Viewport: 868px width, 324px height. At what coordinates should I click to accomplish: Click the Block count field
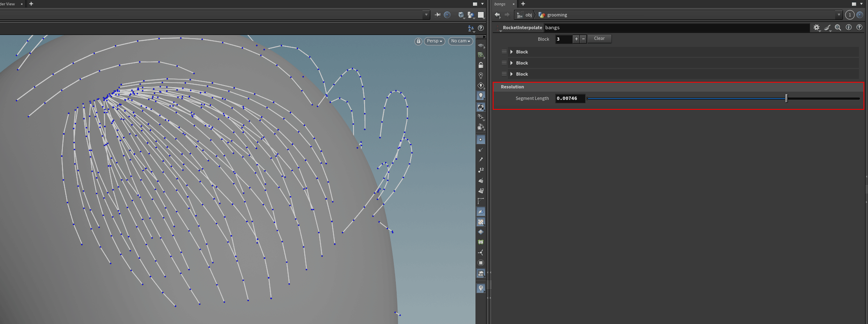(x=564, y=39)
